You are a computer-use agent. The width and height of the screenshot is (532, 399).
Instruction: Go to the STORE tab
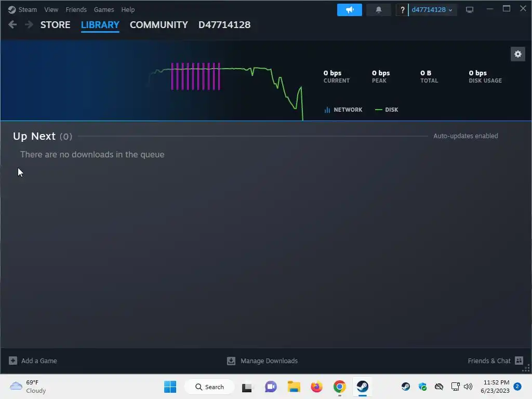tap(55, 25)
